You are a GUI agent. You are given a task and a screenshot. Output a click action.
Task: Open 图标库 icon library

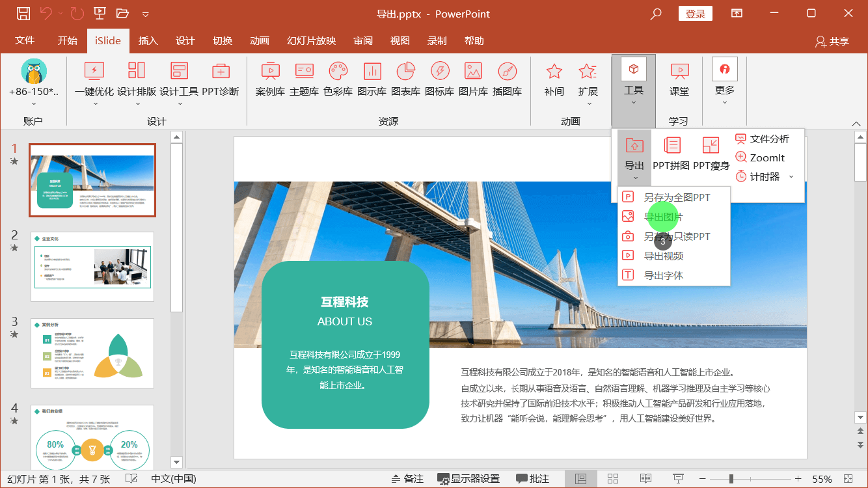[x=439, y=79]
